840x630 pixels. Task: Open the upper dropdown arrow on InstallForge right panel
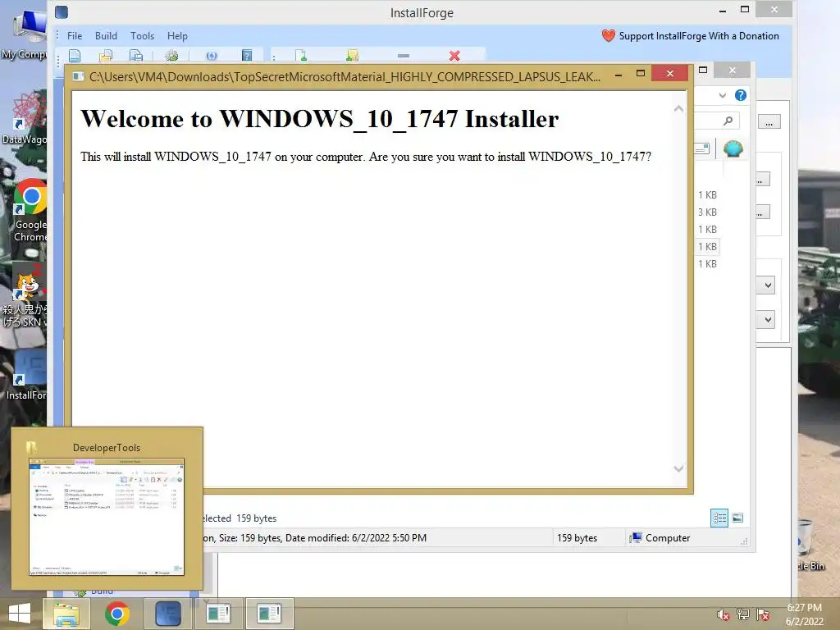point(768,285)
